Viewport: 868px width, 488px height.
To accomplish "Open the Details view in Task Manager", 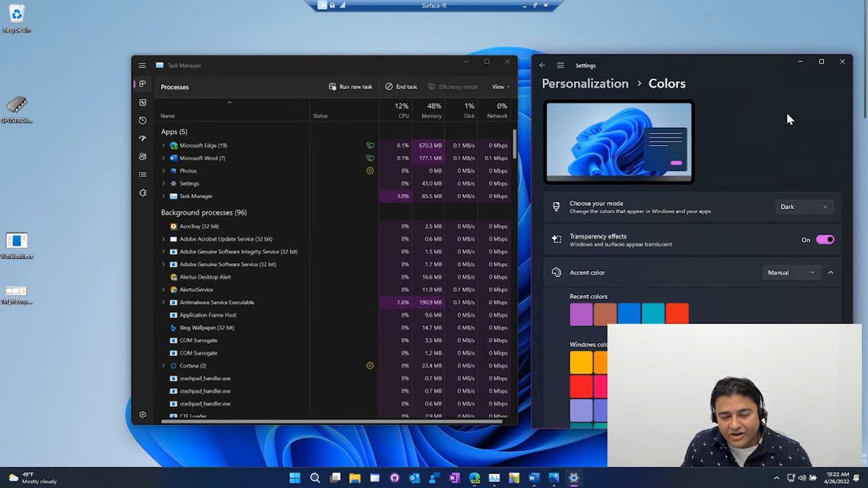I will pos(142,174).
